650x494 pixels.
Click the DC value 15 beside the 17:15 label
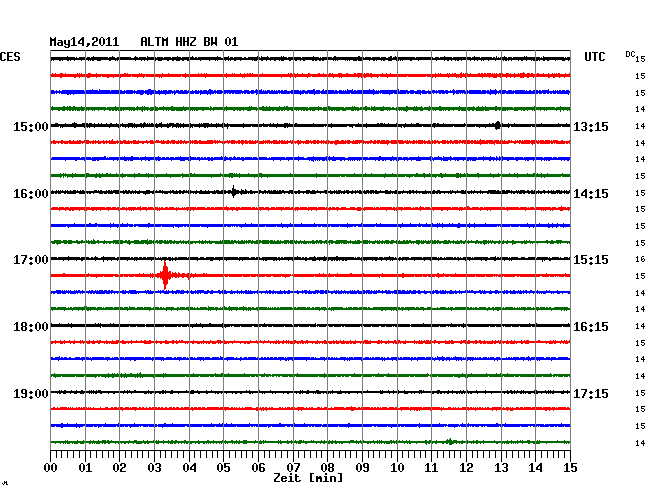[x=640, y=392]
